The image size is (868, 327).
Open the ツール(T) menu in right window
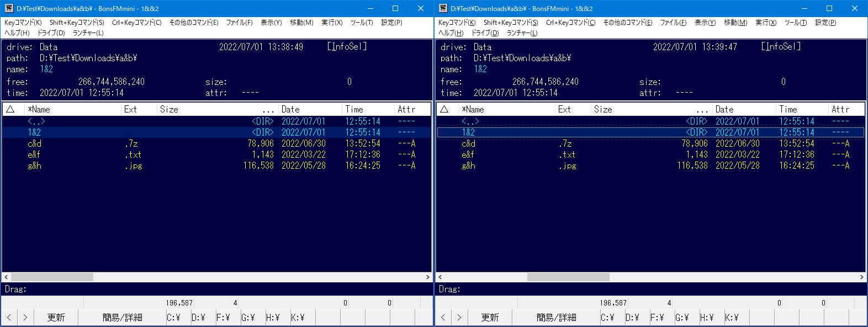[795, 23]
